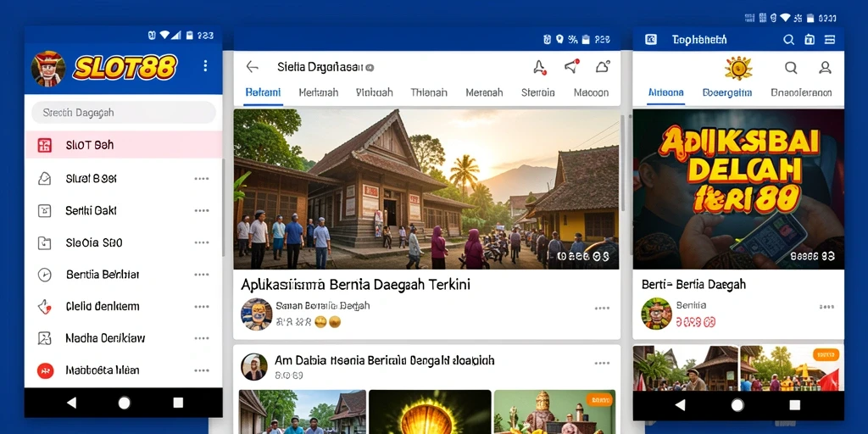
Task: Click the scrollbar of the center feed
Action: [x=622, y=164]
